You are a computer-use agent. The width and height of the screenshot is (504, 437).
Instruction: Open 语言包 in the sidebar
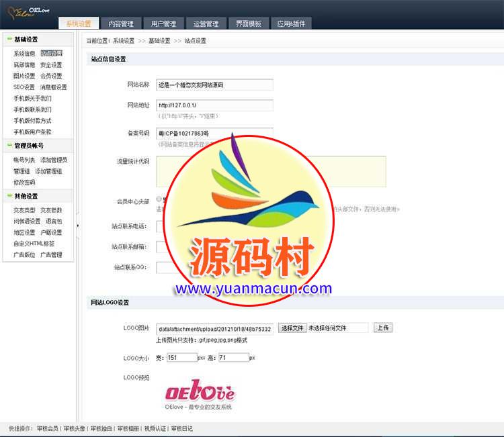click(54, 222)
